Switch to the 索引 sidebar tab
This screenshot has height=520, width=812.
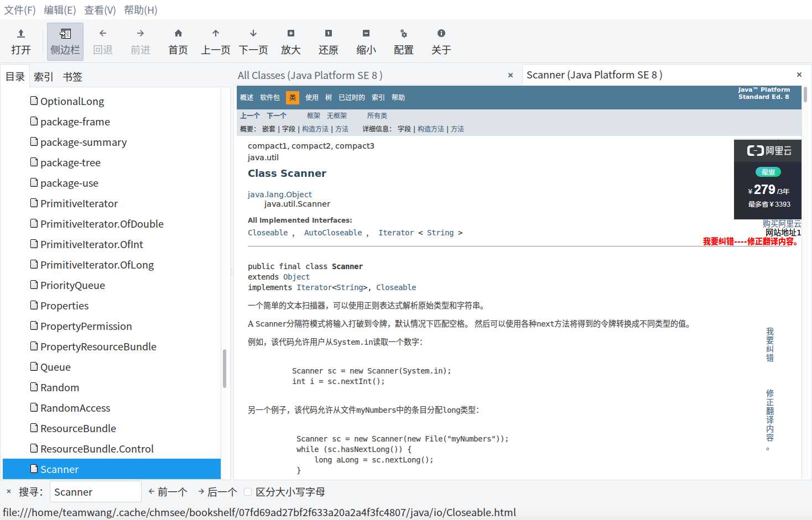[x=44, y=77]
